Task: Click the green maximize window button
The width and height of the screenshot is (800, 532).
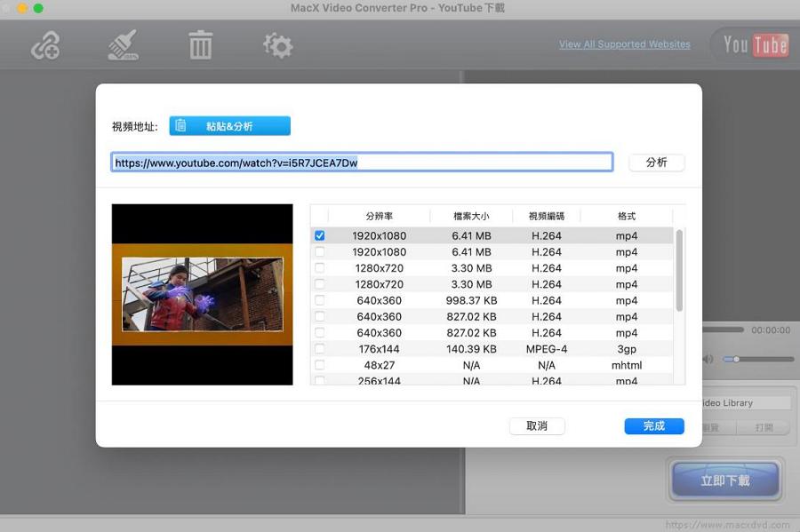Action: tap(38, 8)
